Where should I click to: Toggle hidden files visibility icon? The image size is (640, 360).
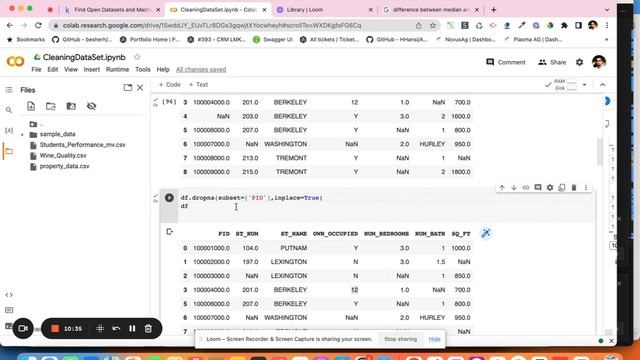(91, 106)
